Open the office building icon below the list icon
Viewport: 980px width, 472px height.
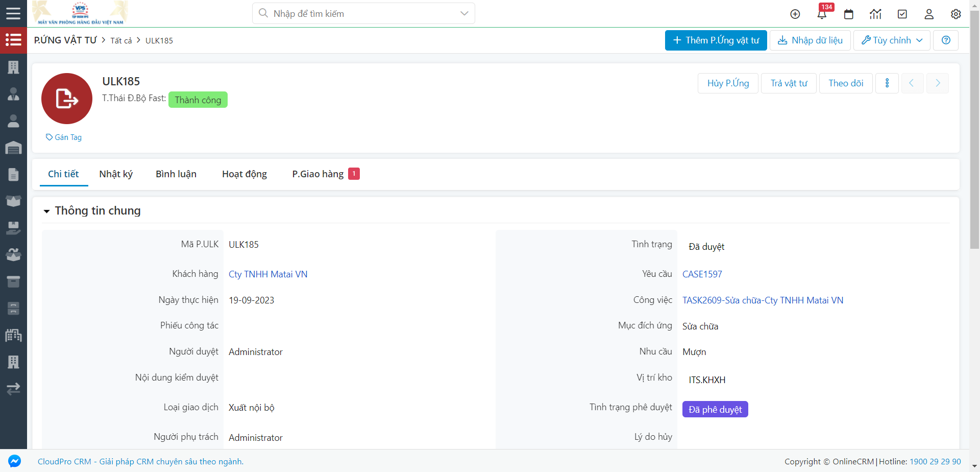(x=13, y=67)
